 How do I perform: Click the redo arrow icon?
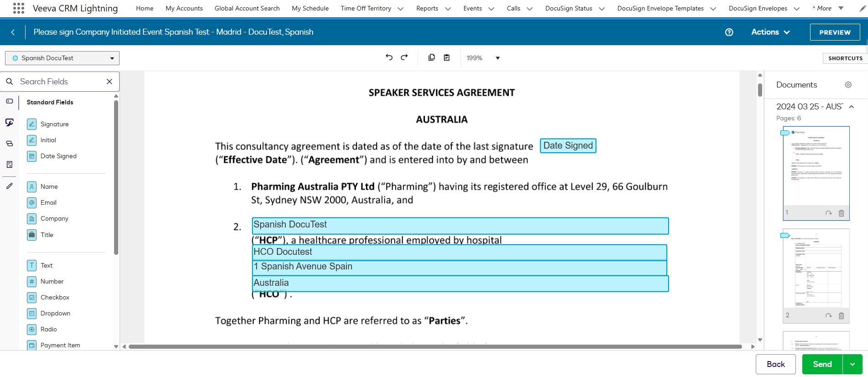click(x=404, y=57)
